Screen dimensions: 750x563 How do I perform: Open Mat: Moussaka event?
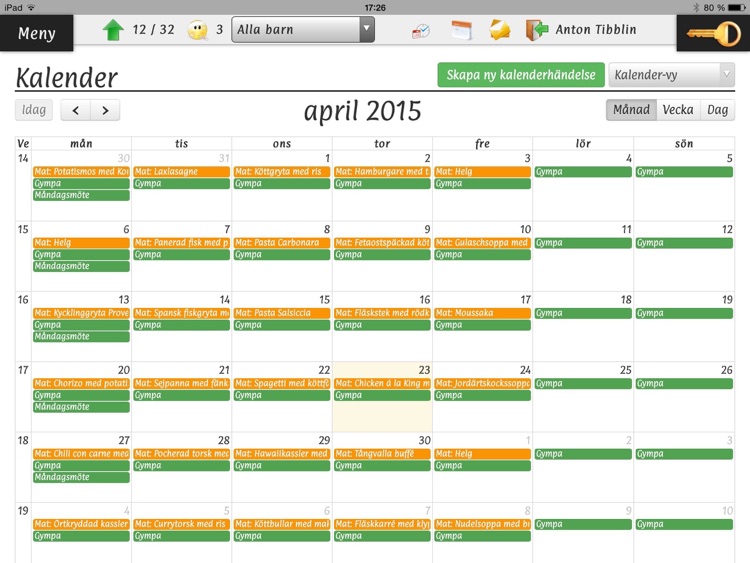(483, 313)
